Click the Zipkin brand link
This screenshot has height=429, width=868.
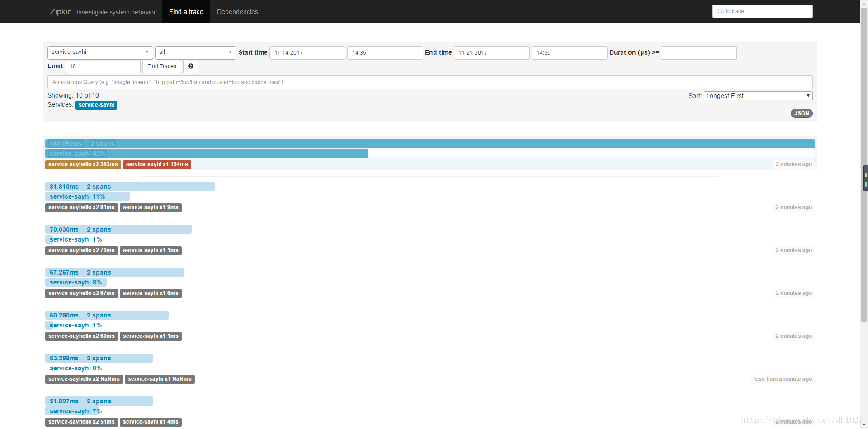(61, 12)
